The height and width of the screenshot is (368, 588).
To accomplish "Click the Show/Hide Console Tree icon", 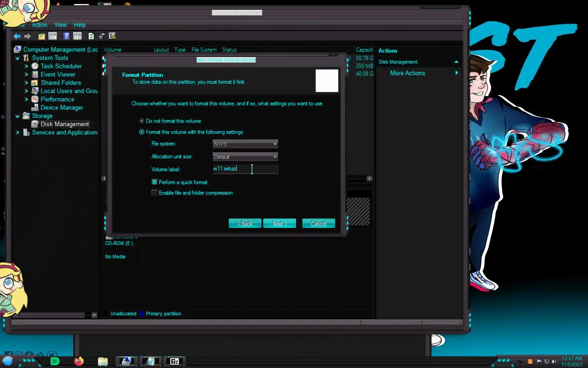I will click(53, 36).
